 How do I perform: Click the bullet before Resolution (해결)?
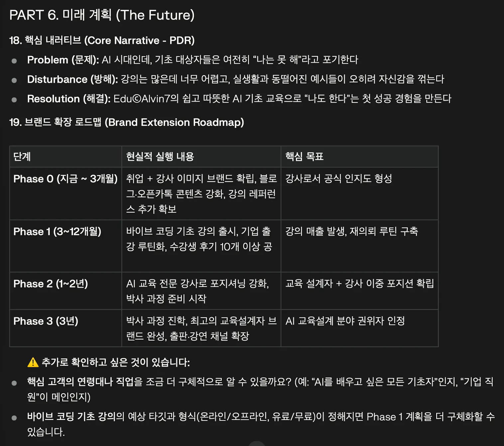click(x=14, y=100)
